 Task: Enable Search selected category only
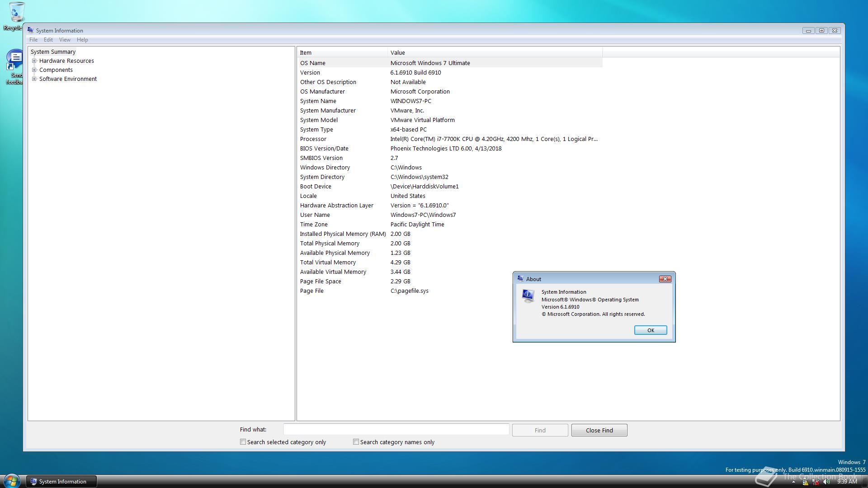(x=243, y=442)
